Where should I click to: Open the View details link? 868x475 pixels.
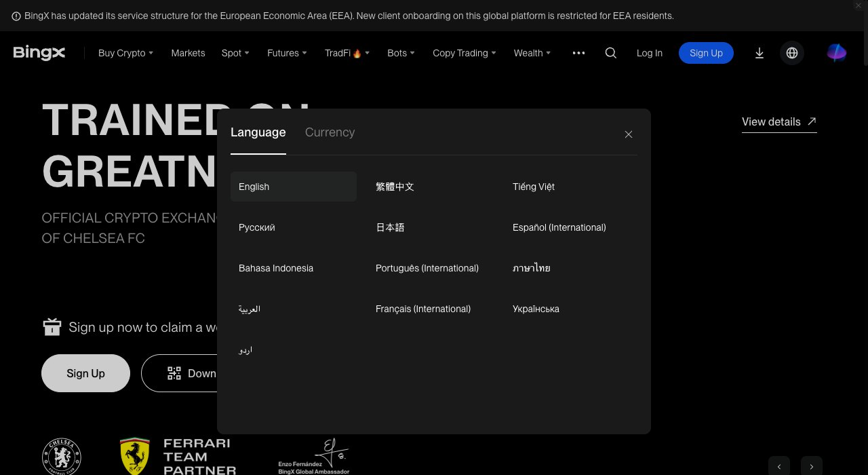[x=779, y=122]
